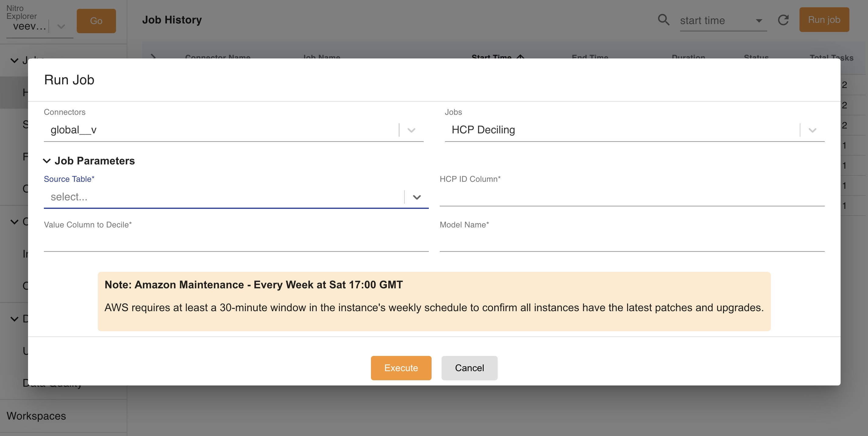This screenshot has width=868, height=436.
Task: Click the Execute button
Action: 400,367
